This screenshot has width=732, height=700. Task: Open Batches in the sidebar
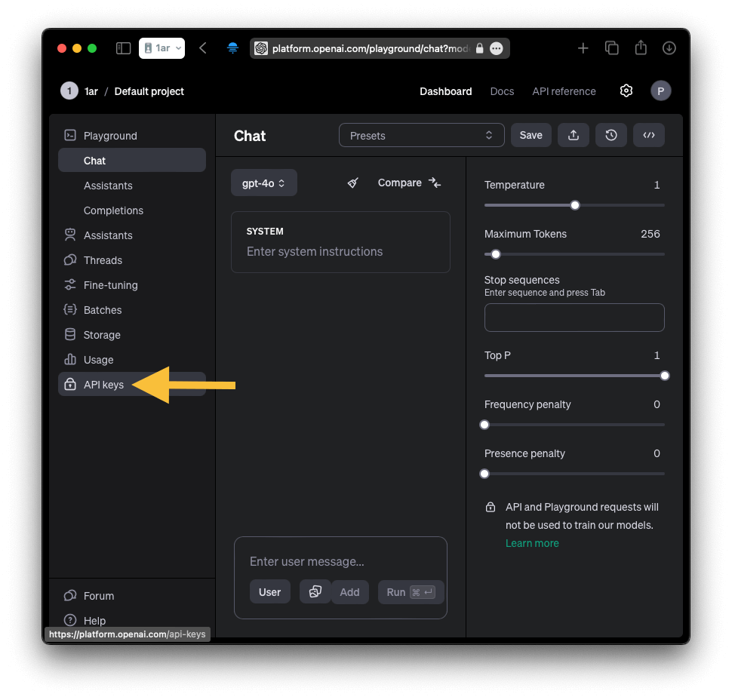click(x=132, y=310)
